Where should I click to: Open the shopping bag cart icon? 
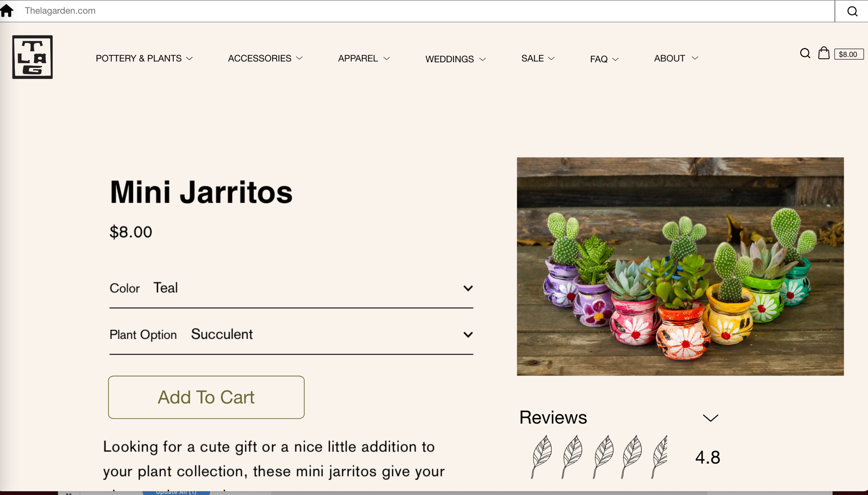click(x=824, y=53)
